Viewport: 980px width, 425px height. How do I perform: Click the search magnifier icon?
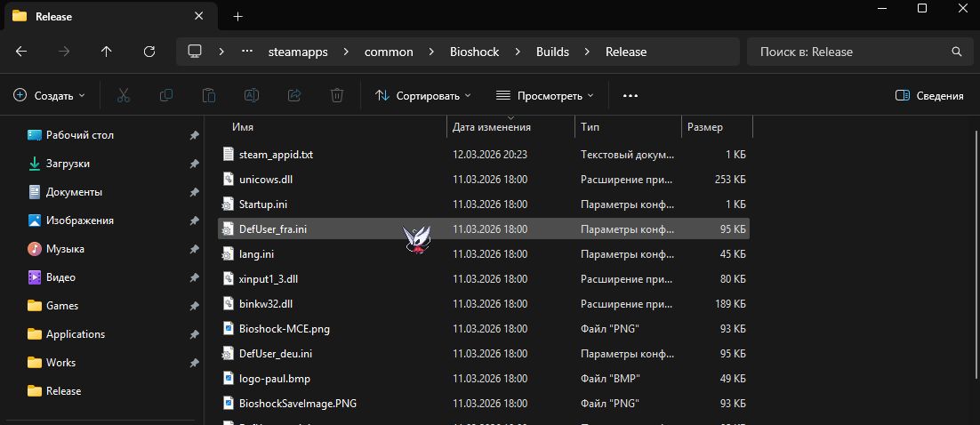pyautogui.click(x=956, y=52)
